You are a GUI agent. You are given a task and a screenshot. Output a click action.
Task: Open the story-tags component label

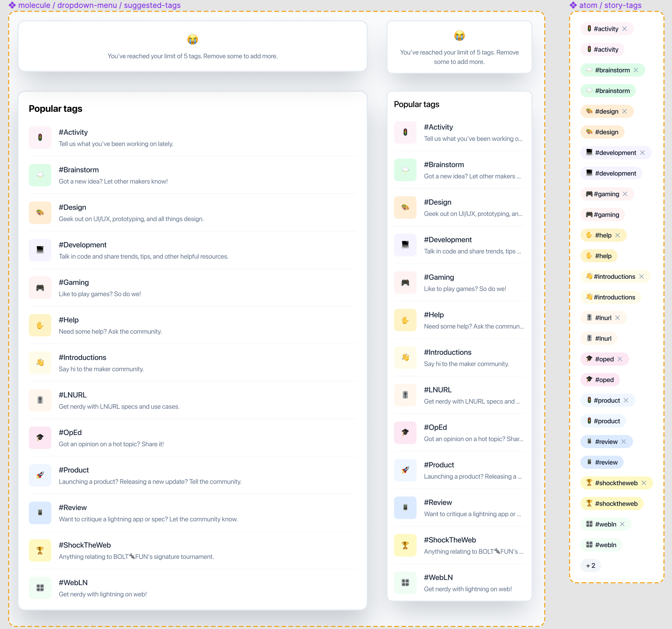click(610, 5)
